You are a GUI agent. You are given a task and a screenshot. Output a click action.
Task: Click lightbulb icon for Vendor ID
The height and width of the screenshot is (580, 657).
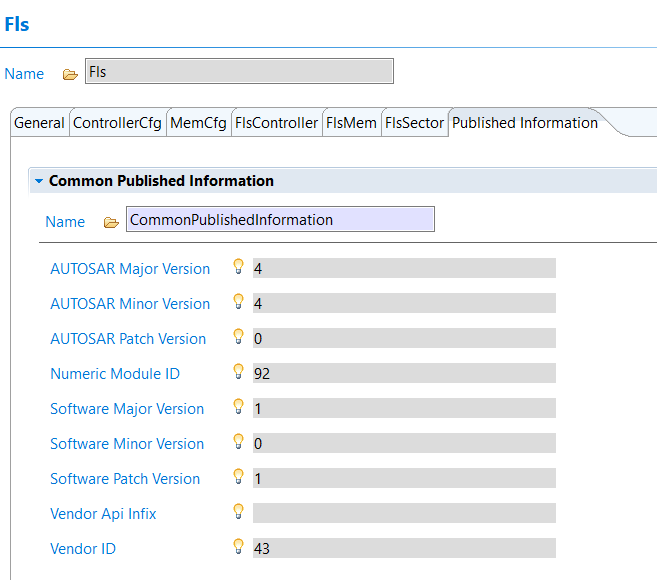(x=238, y=547)
